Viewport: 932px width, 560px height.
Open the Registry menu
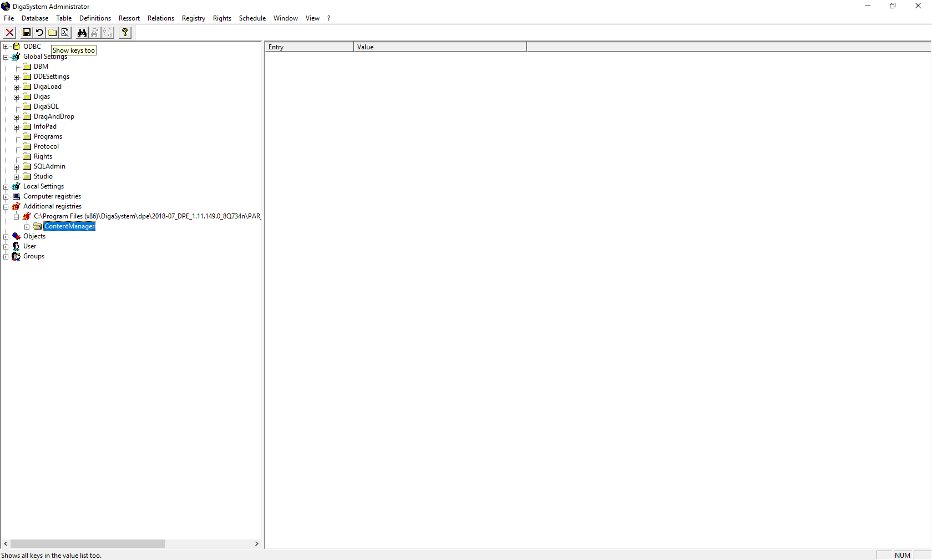[193, 18]
